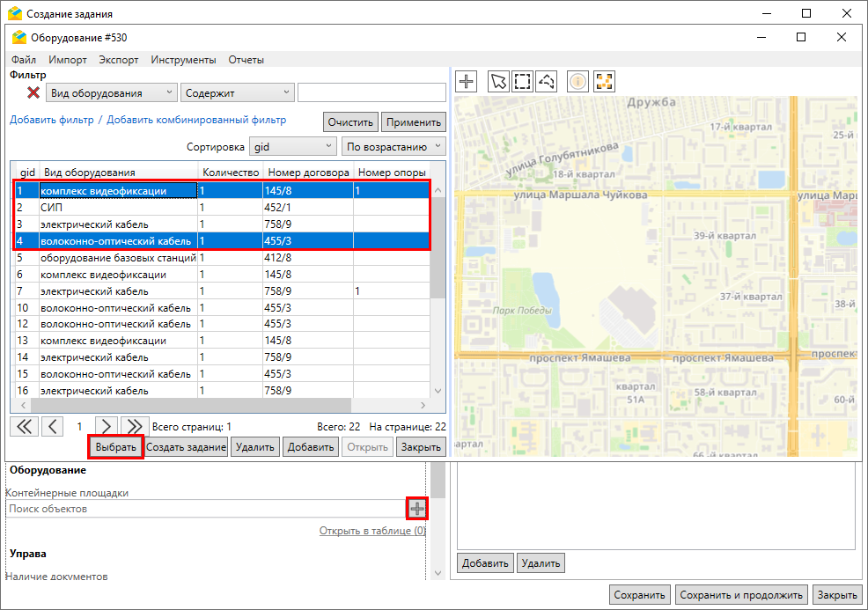This screenshot has height=610, width=868.
Task: Open the Инструменты menu
Action: (x=183, y=60)
